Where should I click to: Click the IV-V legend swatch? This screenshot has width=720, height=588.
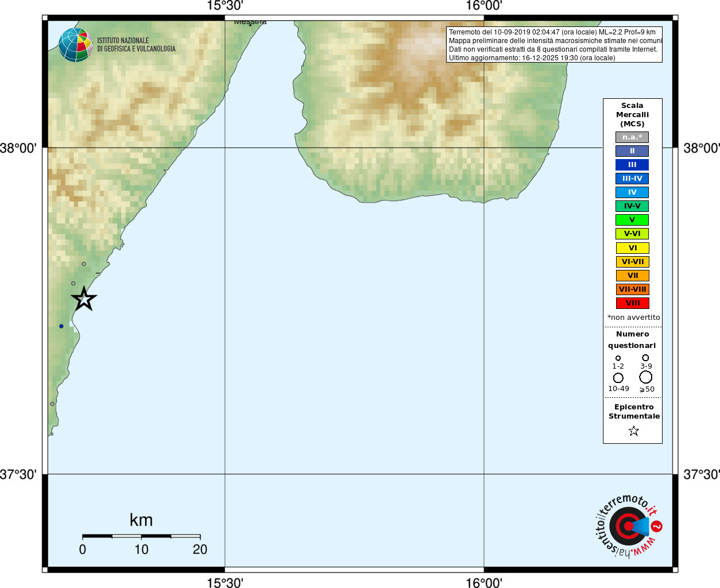click(632, 206)
